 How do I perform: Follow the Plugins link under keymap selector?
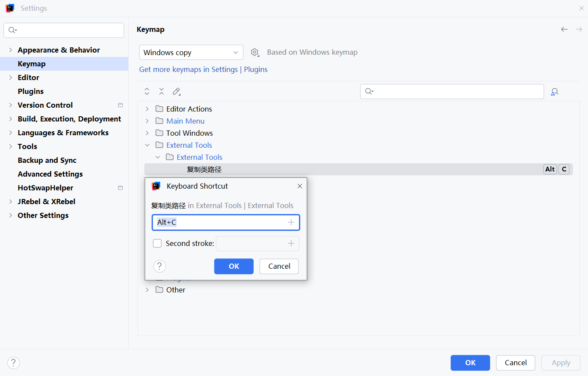click(x=255, y=69)
